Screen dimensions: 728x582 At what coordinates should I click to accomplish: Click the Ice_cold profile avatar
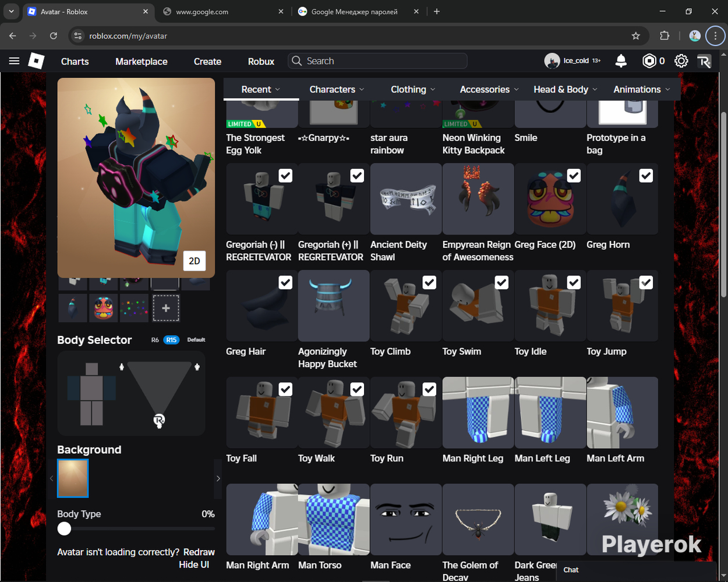pos(552,61)
